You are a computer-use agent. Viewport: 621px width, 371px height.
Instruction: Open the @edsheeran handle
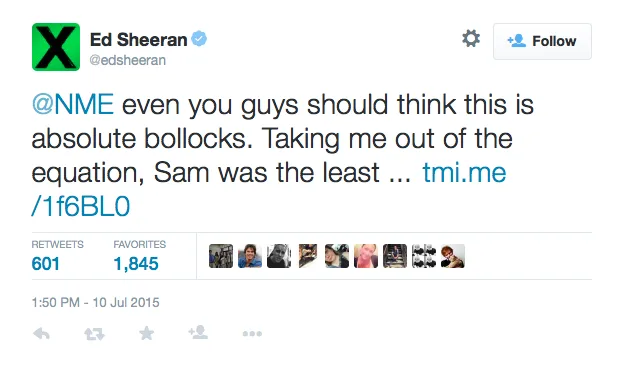(128, 60)
